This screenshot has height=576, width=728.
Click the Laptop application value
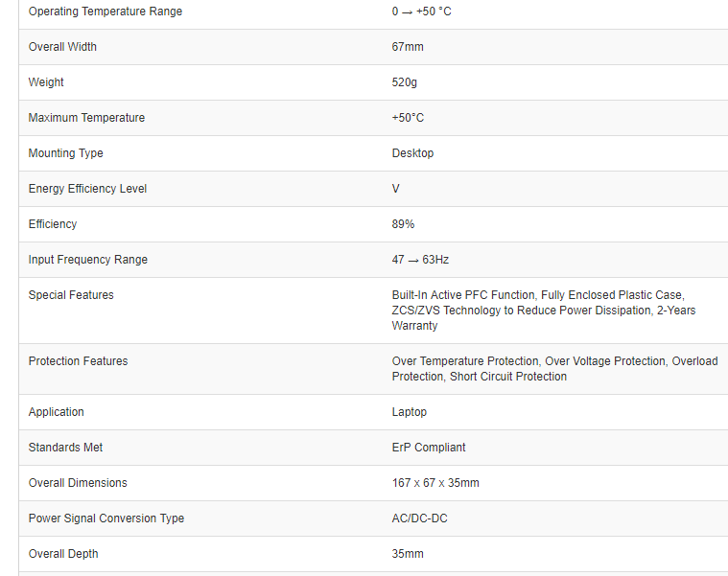point(410,412)
